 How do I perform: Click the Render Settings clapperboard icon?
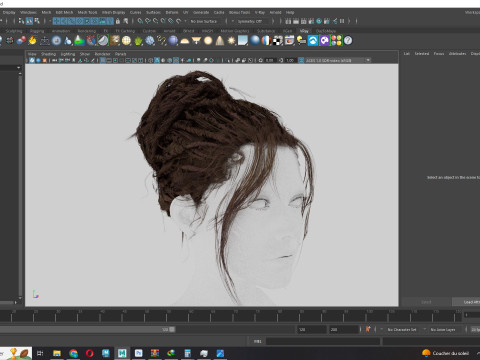point(311,21)
